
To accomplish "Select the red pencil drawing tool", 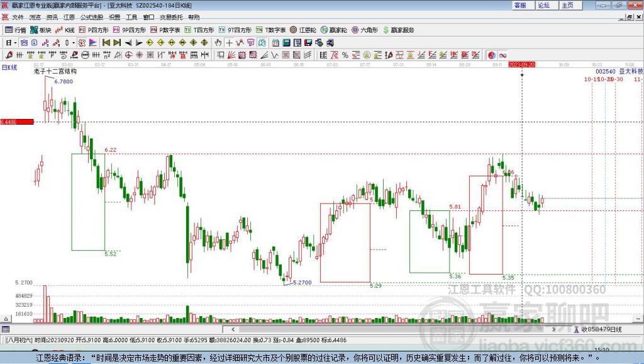I will pos(9,55).
